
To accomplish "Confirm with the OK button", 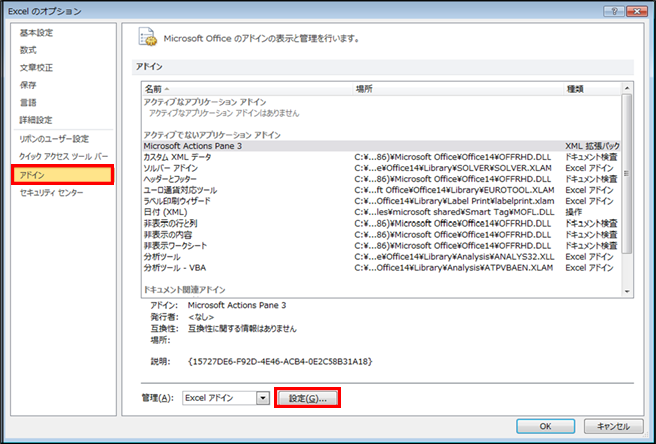I will coord(545,426).
